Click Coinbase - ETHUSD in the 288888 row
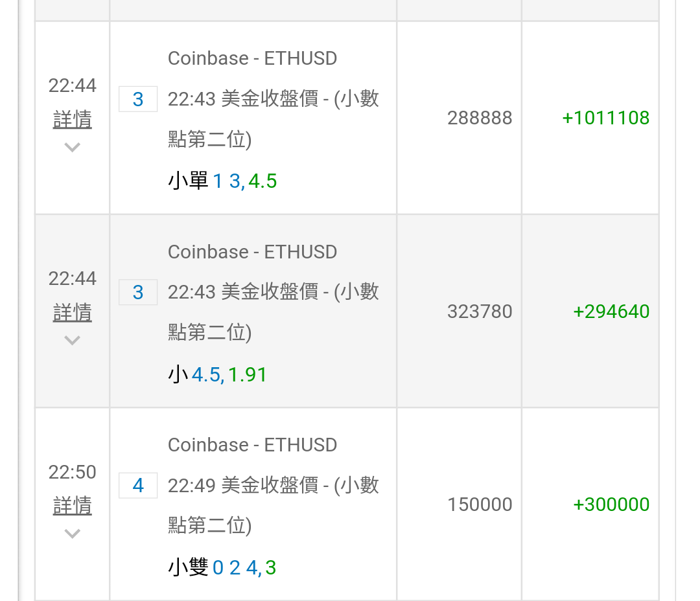 coord(252,58)
